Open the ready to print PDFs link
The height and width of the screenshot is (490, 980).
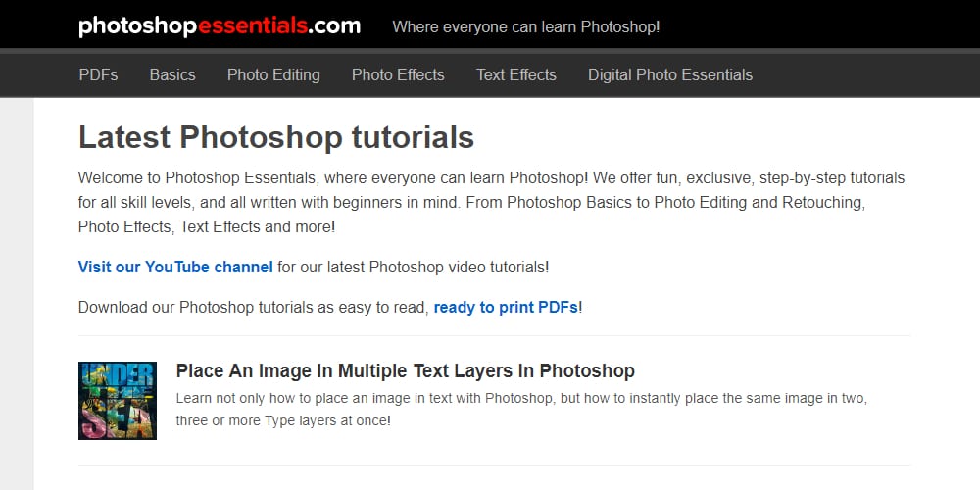tap(506, 308)
